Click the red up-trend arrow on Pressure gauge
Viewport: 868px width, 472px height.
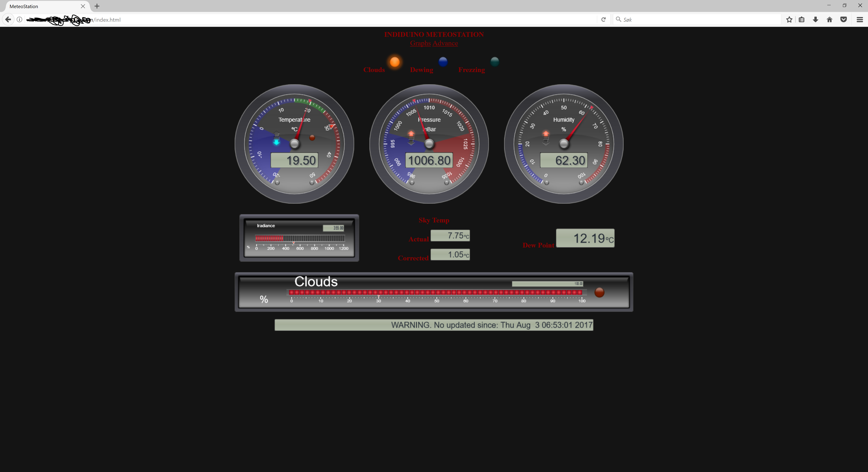(411, 134)
